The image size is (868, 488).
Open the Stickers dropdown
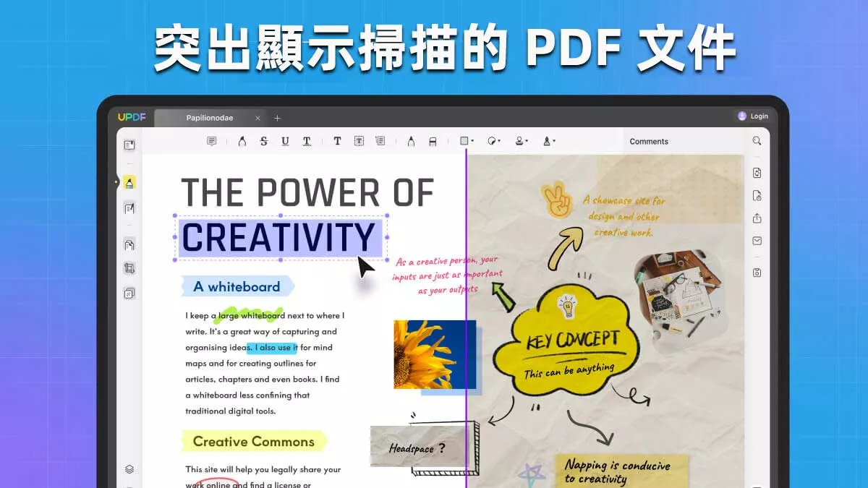(495, 142)
